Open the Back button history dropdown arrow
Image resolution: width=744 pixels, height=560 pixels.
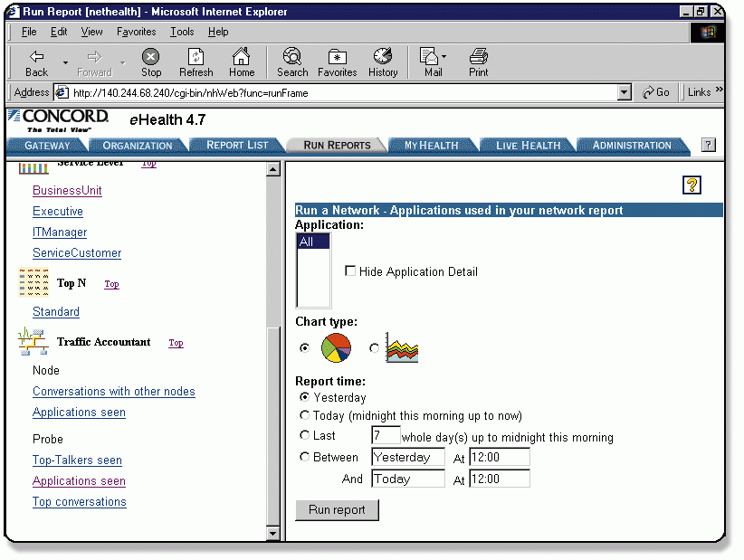click(65, 62)
